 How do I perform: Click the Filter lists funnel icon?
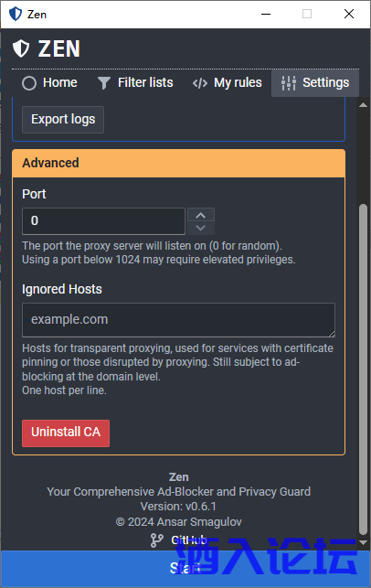click(104, 83)
